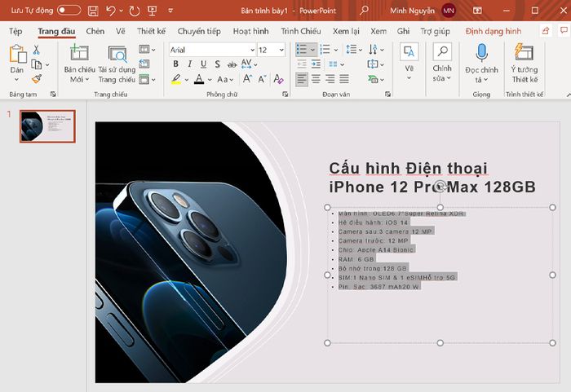Redo the last action
This screenshot has height=392, width=571.
tap(135, 11)
